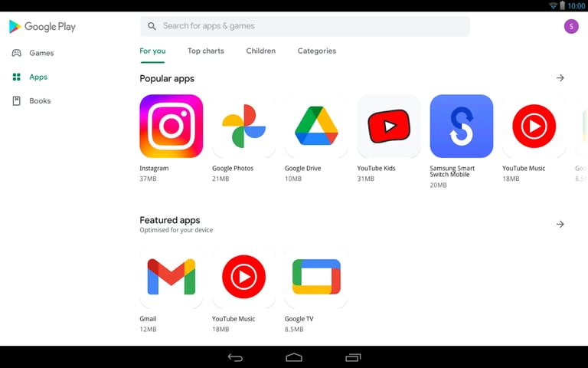Open the purple S profile avatar

(x=571, y=26)
